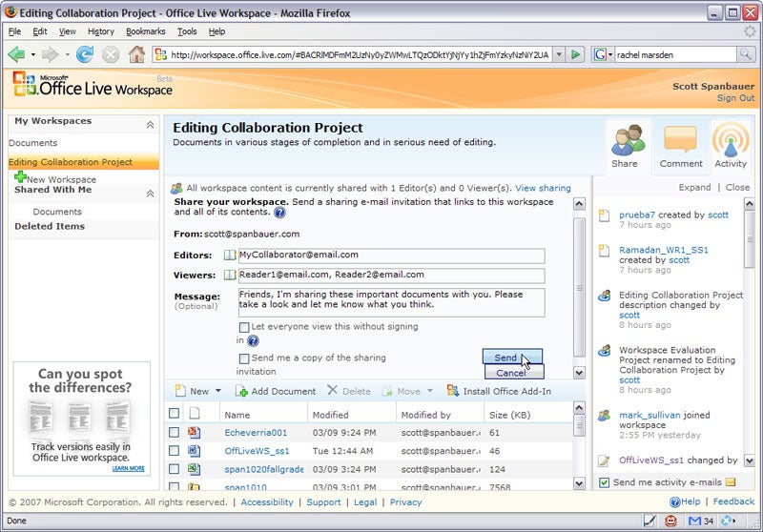763x532 pixels.
Task: Open the History menu
Action: (x=101, y=31)
